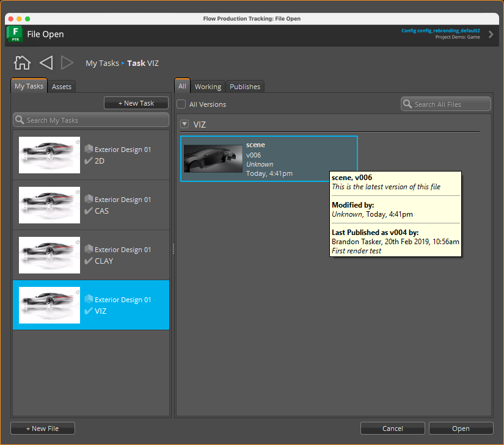Switch to the My Tasks tab
The height and width of the screenshot is (445, 504).
coord(29,86)
